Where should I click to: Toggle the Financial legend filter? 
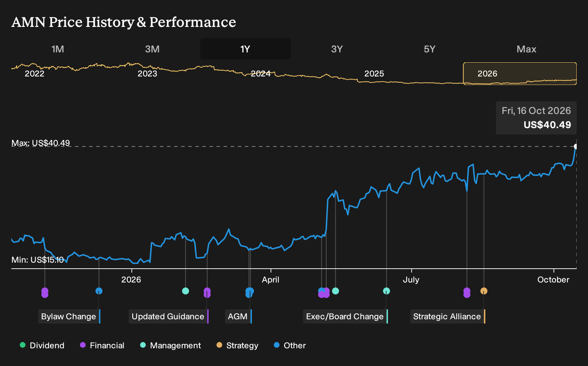click(102, 345)
